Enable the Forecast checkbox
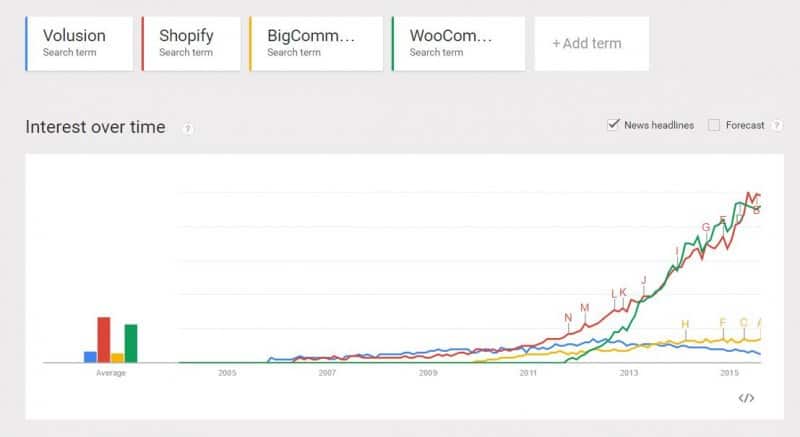800x437 pixels. click(714, 125)
